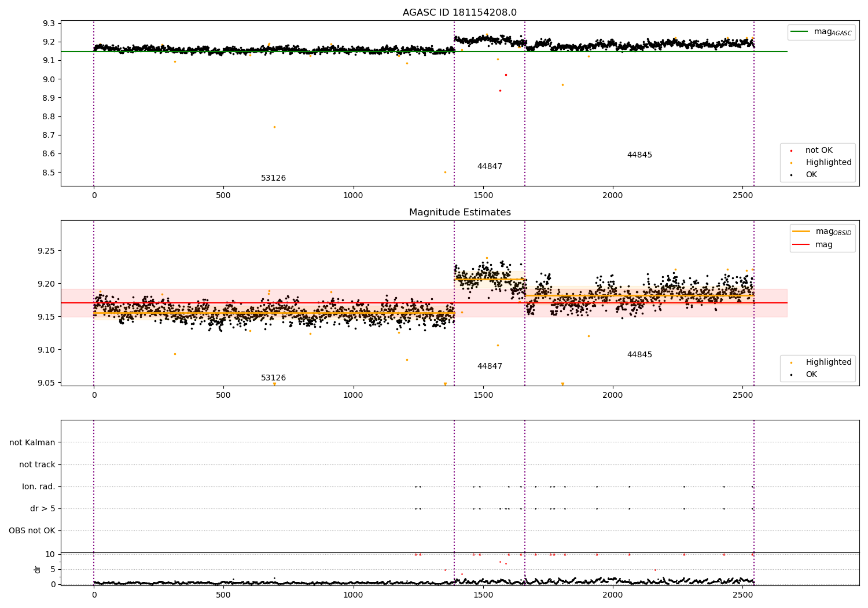Screen dimensions: 868x608
Task: Click OBSID label 53126 in the top plot
Action: (273, 178)
